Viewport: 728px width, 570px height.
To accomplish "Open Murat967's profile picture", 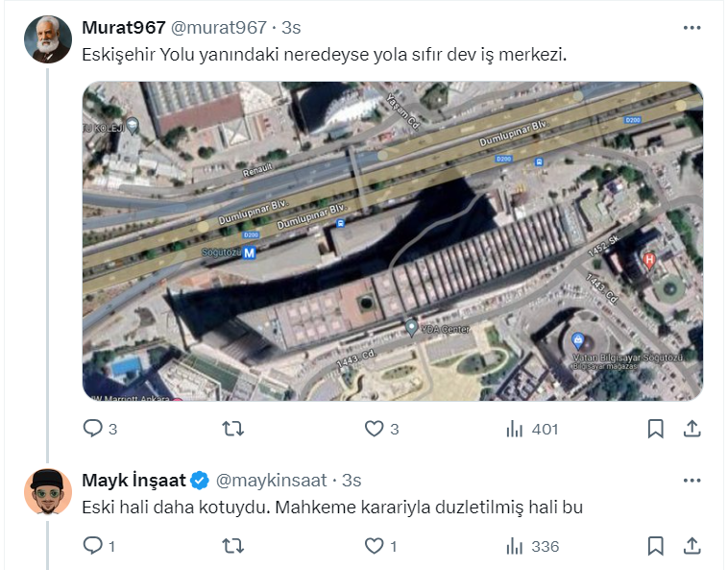I will [47, 39].
